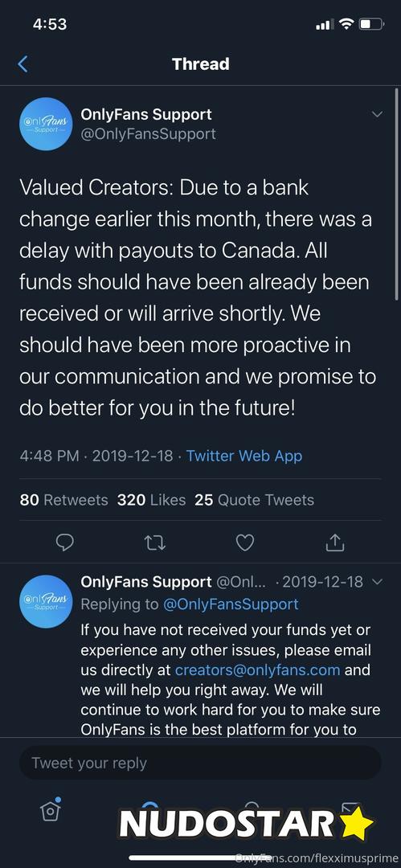Tap the Tweet your reply field
Image resolution: width=401 pixels, height=868 pixels.
click(201, 763)
